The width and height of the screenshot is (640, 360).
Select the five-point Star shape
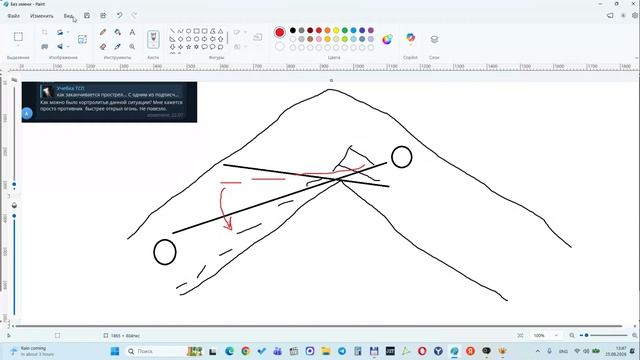tap(188, 47)
